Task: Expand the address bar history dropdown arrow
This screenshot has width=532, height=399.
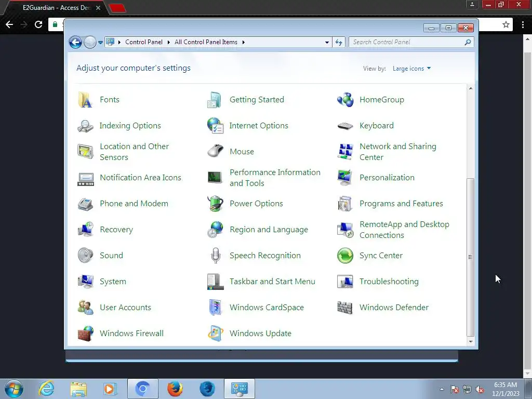Action: coord(327,43)
